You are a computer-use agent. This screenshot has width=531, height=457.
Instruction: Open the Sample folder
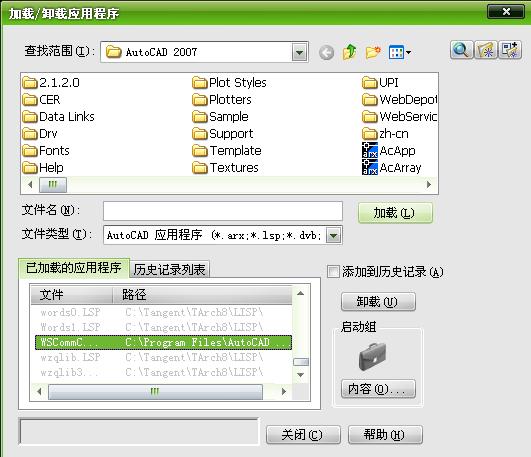220,117
